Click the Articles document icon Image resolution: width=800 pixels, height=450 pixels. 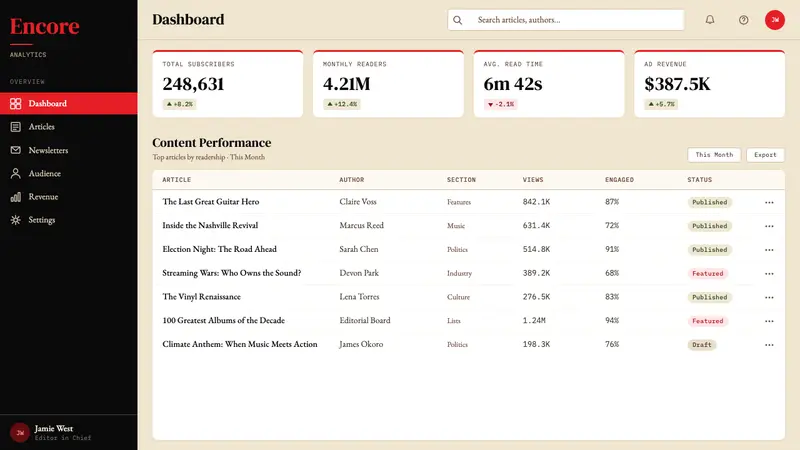(16, 127)
